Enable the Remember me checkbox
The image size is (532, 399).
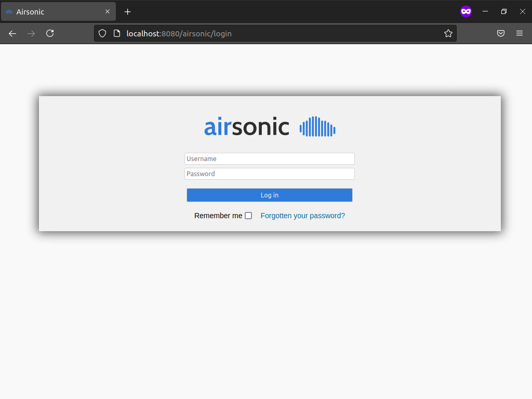pyautogui.click(x=248, y=216)
